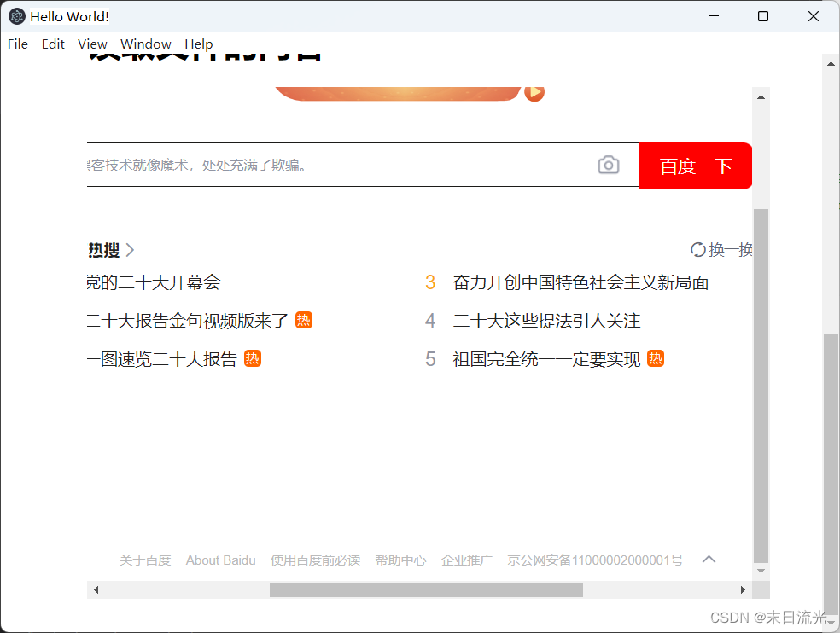Open 祖国完全统一一定要实现 link

[x=546, y=359]
